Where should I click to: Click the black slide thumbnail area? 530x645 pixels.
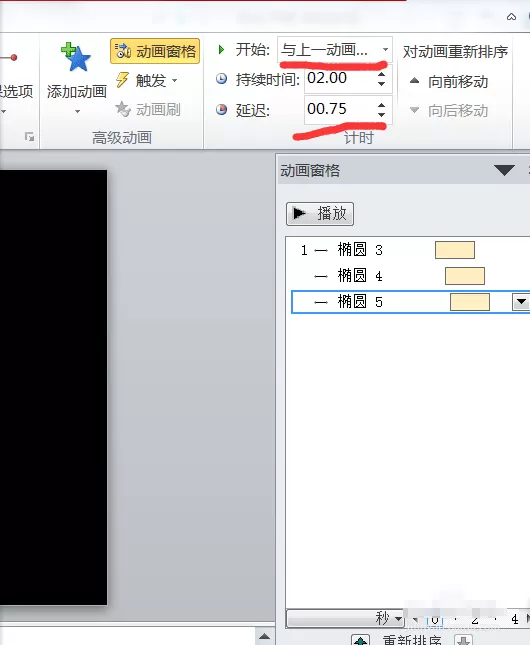(x=53, y=387)
